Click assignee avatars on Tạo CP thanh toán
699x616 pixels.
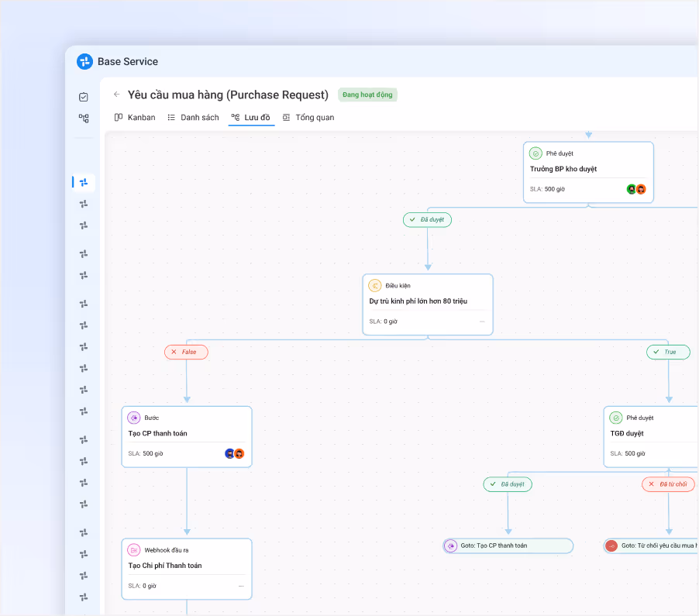click(x=235, y=454)
